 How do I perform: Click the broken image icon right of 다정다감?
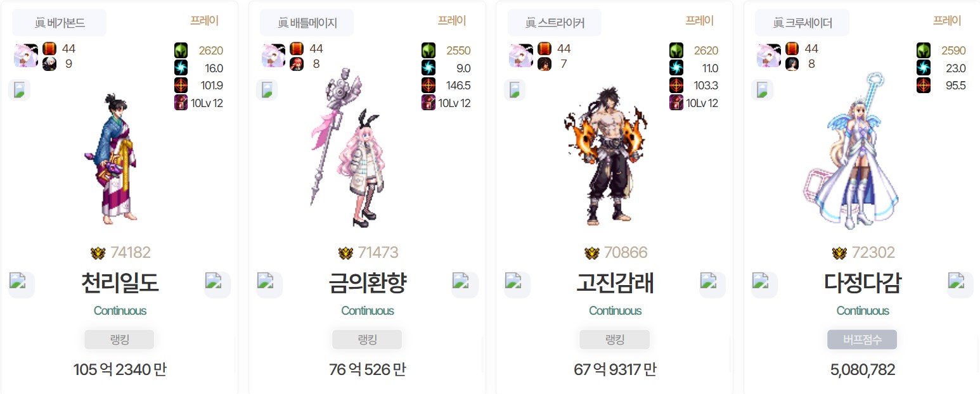coord(960,284)
